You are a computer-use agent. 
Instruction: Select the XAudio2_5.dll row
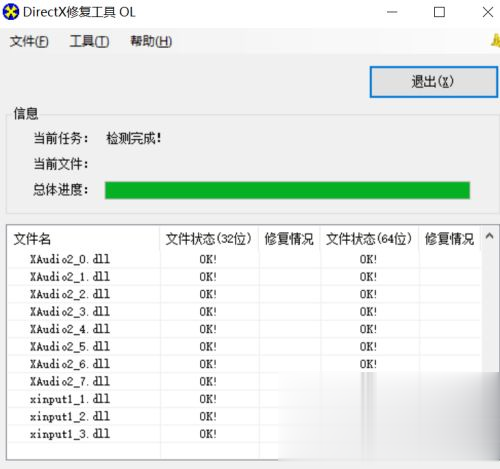coord(244,347)
